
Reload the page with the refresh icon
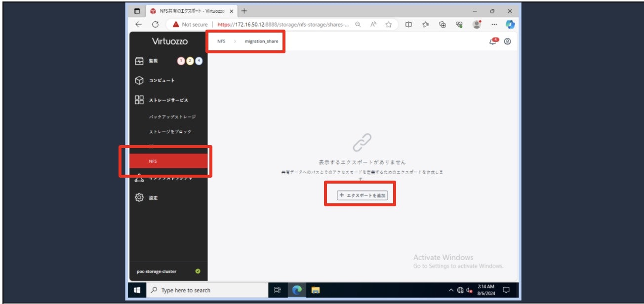click(x=155, y=24)
